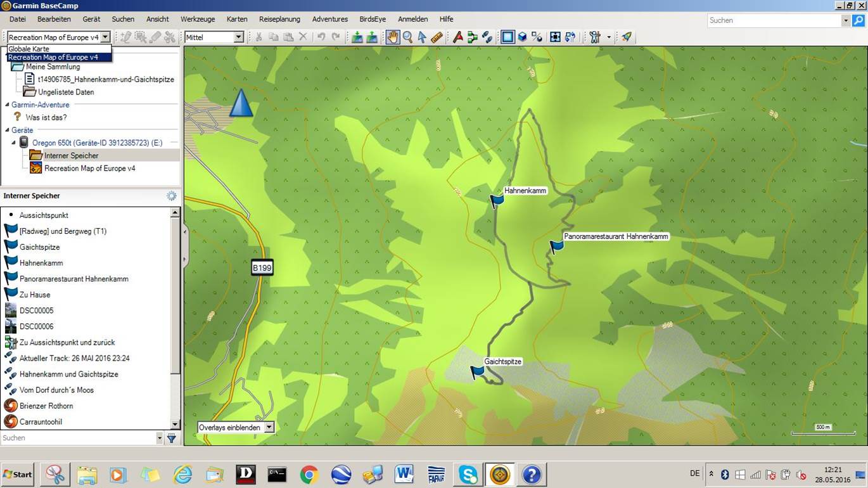Open the Werkzeuge menu
Screen dimensions: 868x488
198,19
